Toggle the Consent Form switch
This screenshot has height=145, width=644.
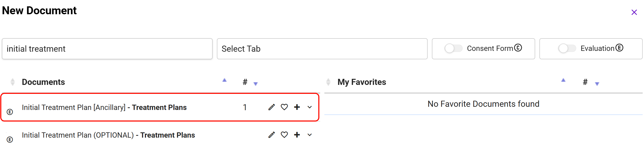coord(453,49)
